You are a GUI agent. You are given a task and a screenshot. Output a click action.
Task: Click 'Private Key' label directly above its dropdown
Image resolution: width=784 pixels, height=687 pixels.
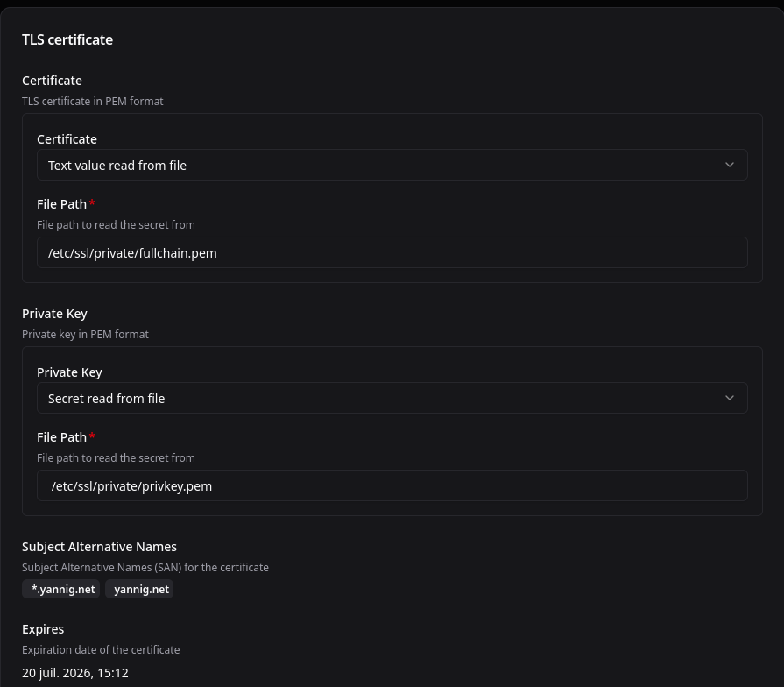click(69, 372)
